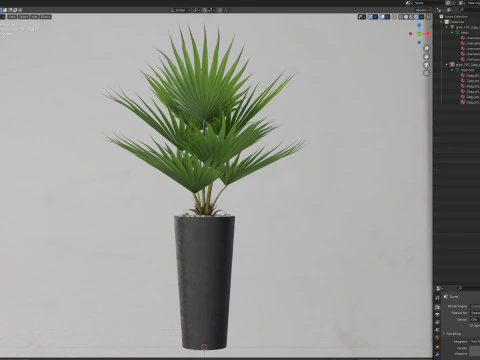Image resolution: width=480 pixels, height=360 pixels.
Task: Click the green Y axis on navigation gizmo
Action: 419,34
